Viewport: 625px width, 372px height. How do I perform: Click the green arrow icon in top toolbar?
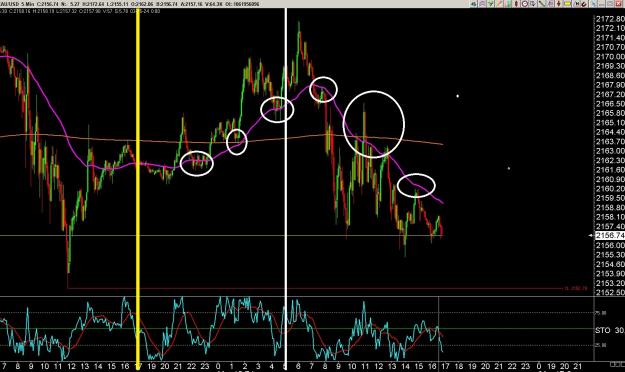point(491,4)
